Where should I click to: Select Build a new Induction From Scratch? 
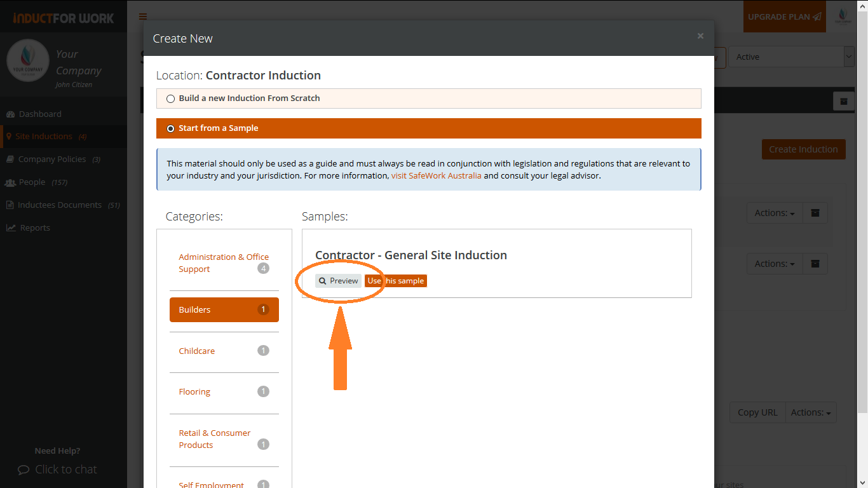click(x=170, y=99)
